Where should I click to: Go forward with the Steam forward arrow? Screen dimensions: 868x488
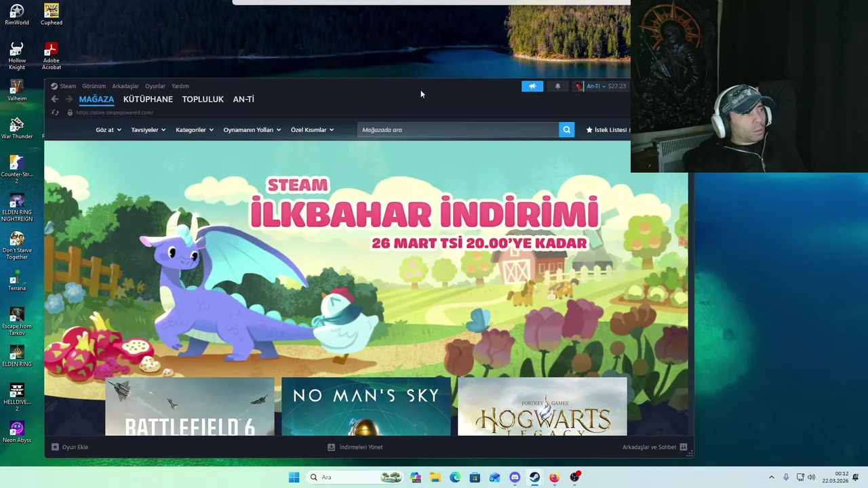click(x=68, y=99)
